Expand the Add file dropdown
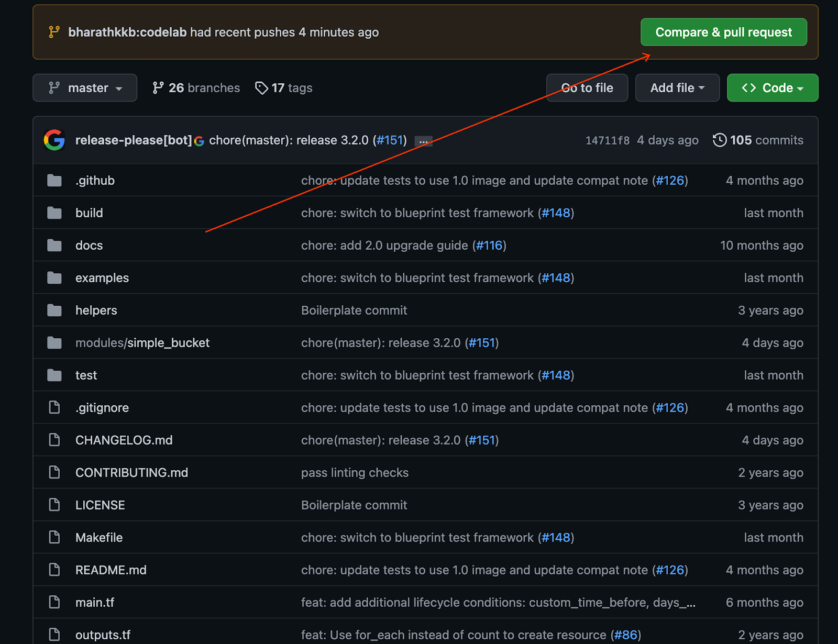This screenshot has height=644, width=838. coord(677,88)
